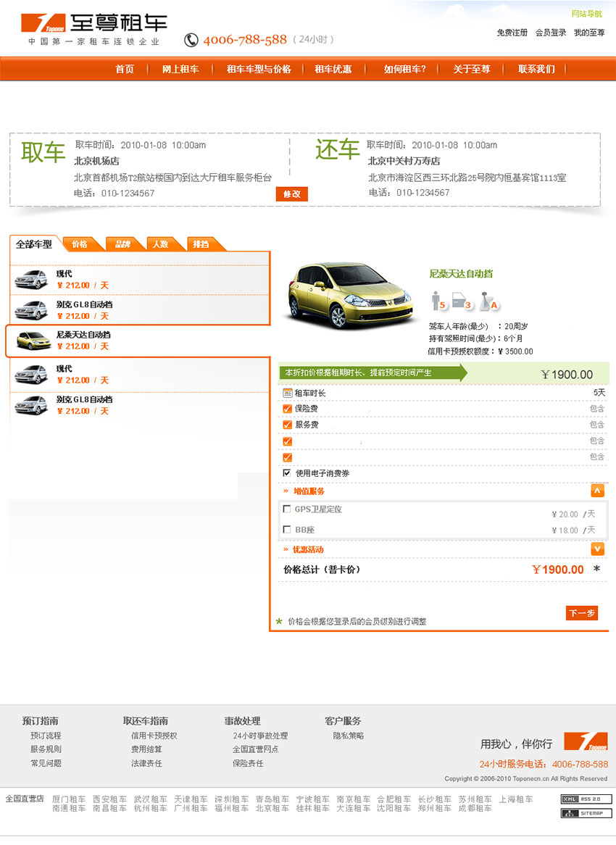Click the » 优惠活动 section heading

304,549
